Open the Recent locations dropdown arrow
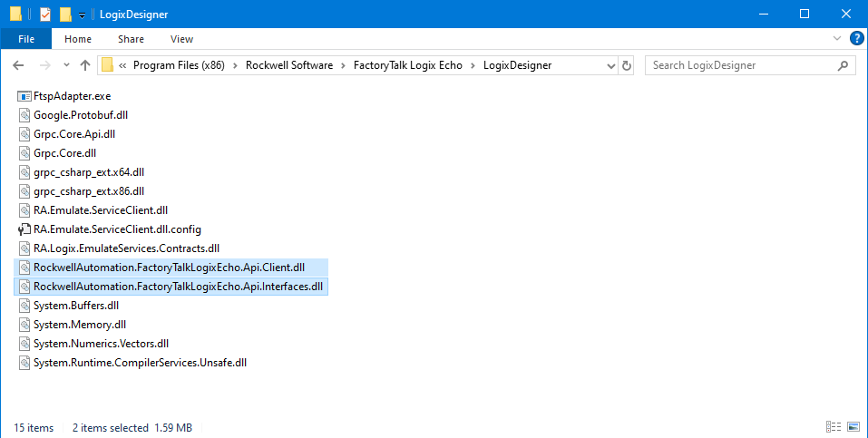Viewport: 868px width, 438px height. point(66,65)
